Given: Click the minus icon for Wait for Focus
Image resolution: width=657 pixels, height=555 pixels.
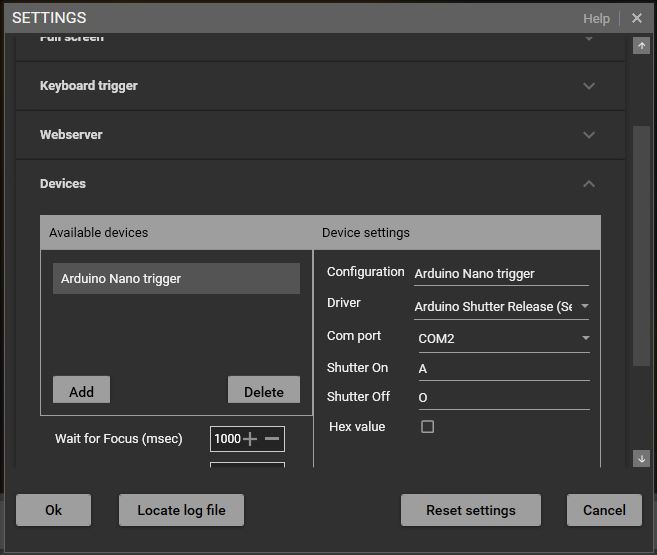Looking at the screenshot, I should (272, 439).
